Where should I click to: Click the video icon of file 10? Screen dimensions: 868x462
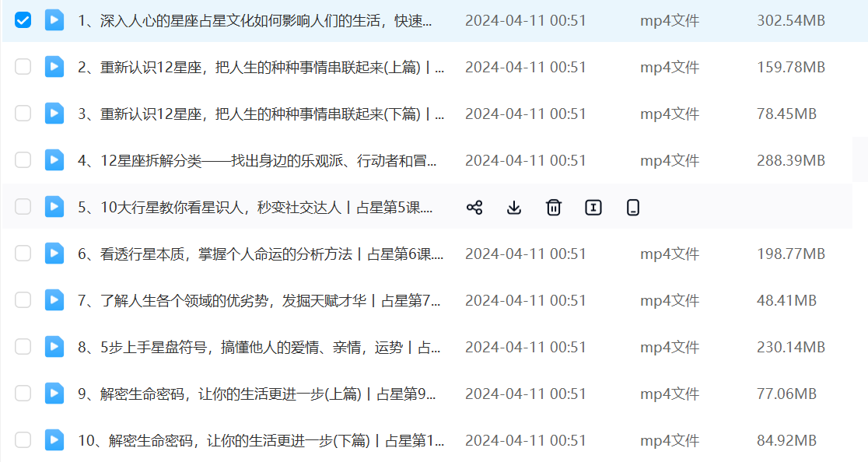tap(54, 440)
